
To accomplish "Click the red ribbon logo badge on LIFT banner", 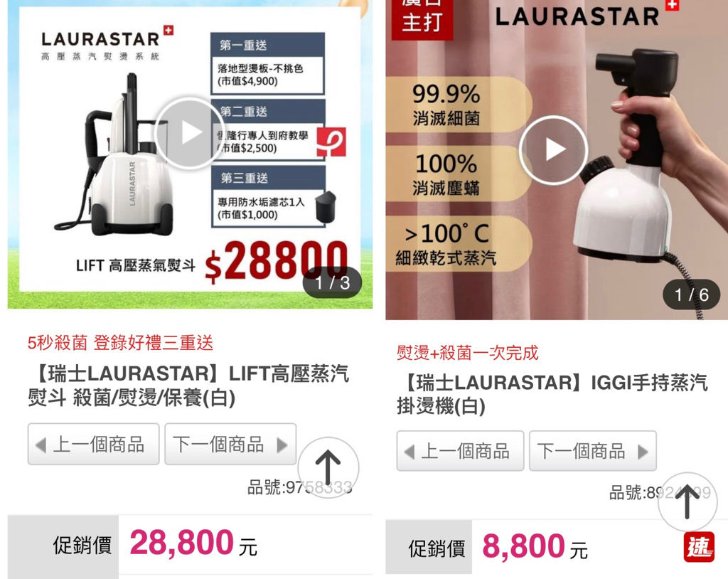I will [331, 142].
